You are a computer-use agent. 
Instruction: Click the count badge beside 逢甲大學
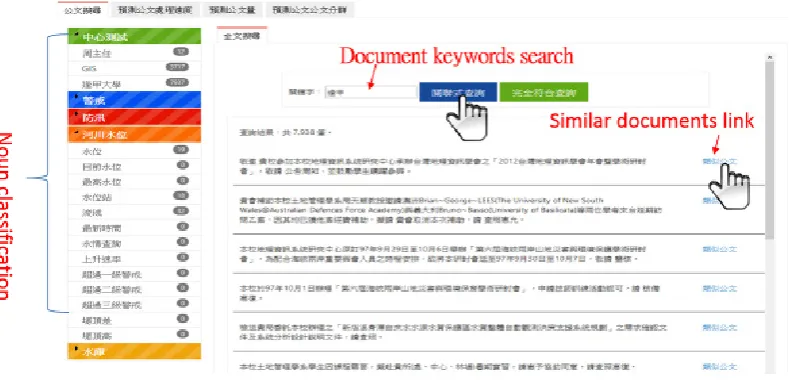pos(177,83)
